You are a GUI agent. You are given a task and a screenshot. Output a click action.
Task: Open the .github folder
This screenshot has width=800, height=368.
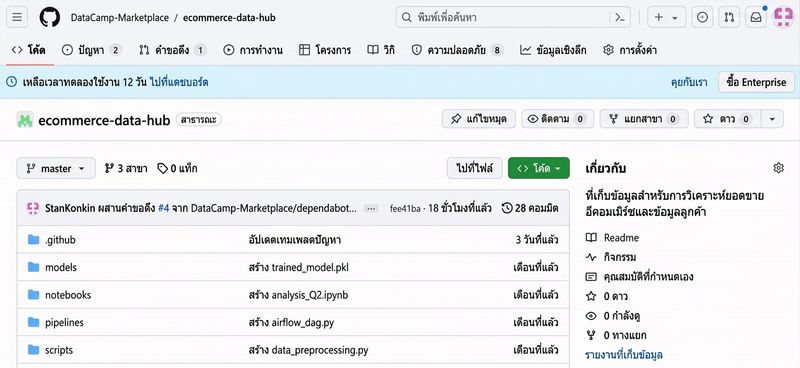(60, 240)
